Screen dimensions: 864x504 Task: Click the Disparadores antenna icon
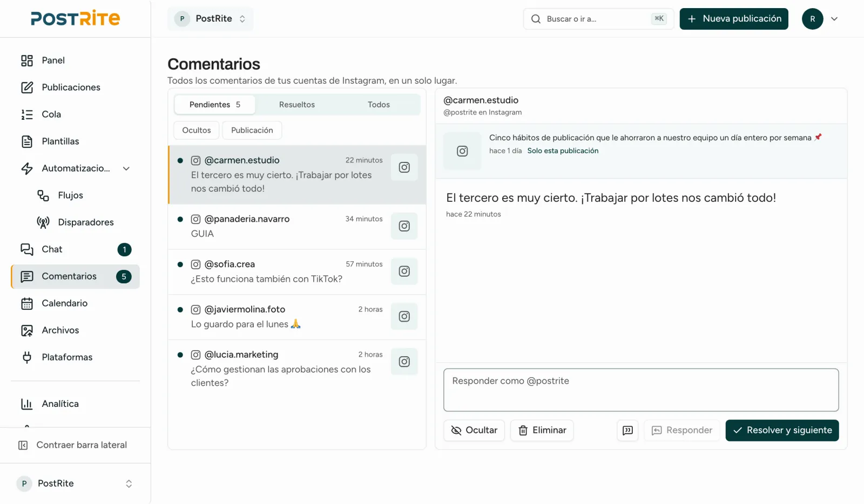(43, 222)
